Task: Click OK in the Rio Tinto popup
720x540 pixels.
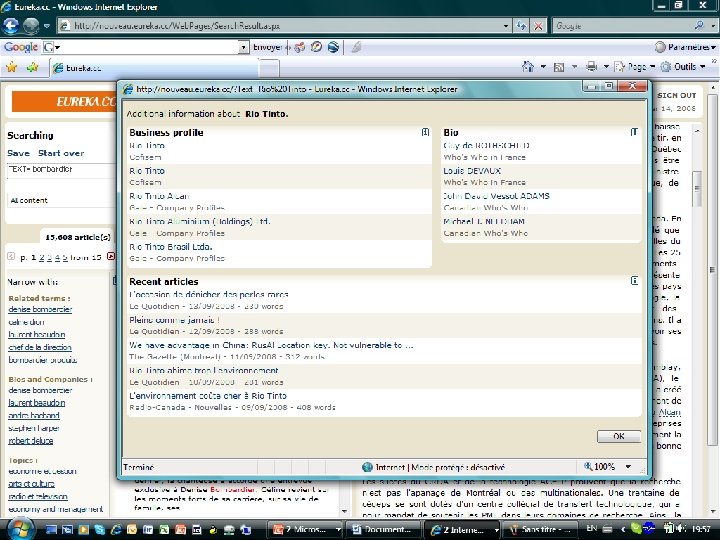Action: [619, 436]
